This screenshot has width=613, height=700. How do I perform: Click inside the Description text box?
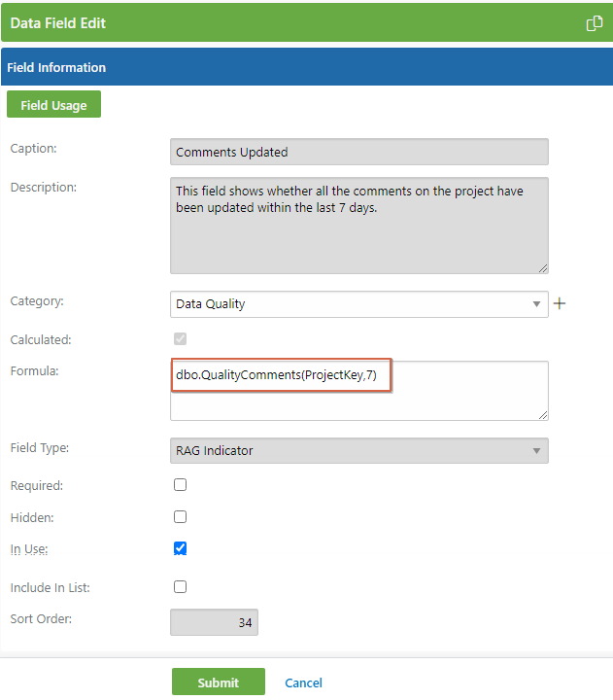click(359, 226)
